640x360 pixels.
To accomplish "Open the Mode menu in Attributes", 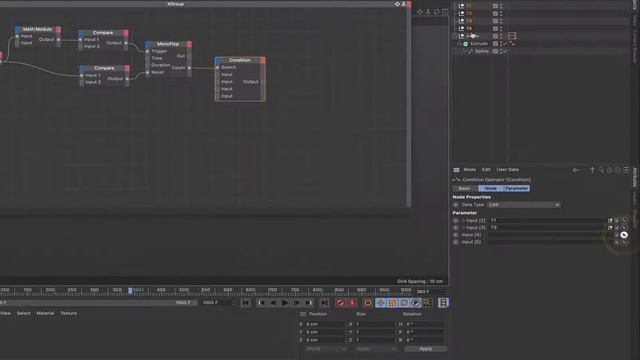I will pyautogui.click(x=469, y=170).
